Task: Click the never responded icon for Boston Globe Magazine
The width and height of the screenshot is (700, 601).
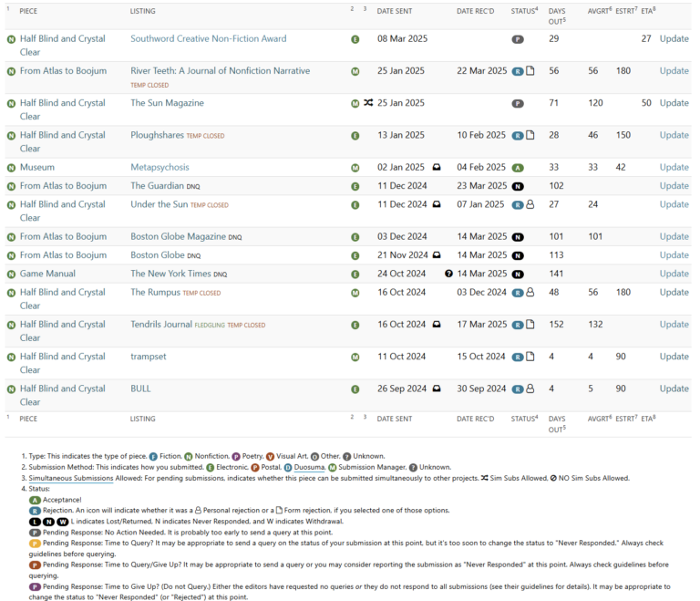Action: [x=518, y=238]
